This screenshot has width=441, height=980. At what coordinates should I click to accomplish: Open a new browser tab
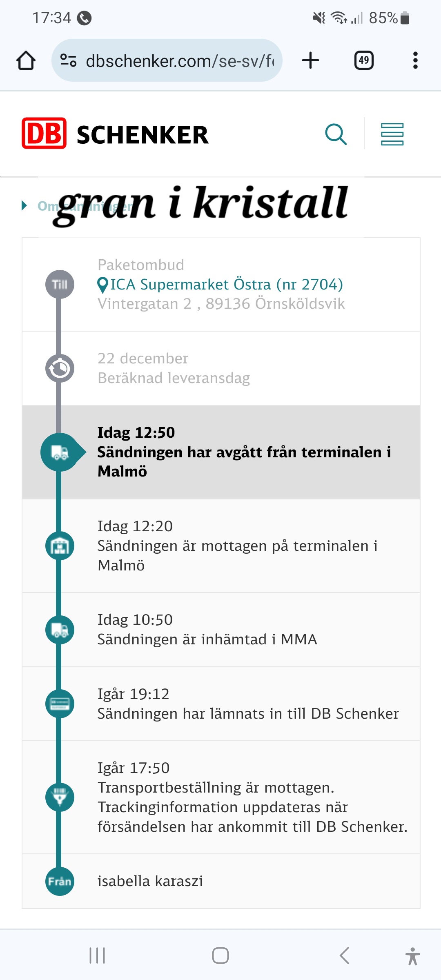pos(310,61)
